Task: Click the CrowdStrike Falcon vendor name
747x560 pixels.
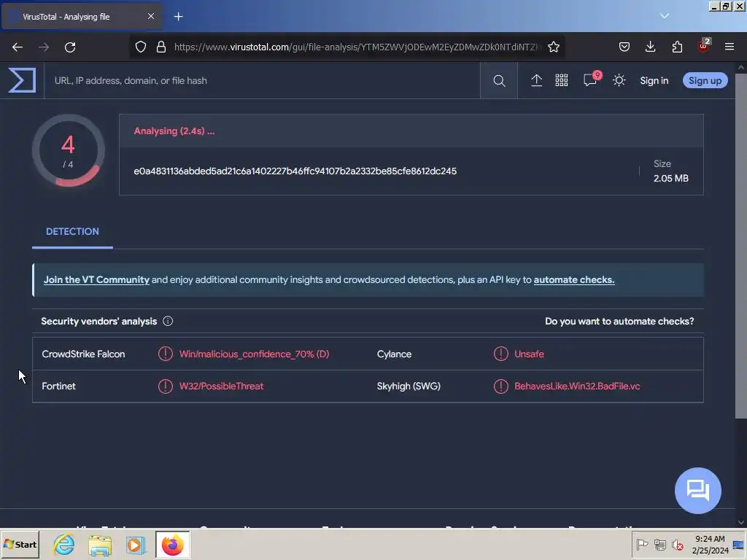Action: point(83,354)
